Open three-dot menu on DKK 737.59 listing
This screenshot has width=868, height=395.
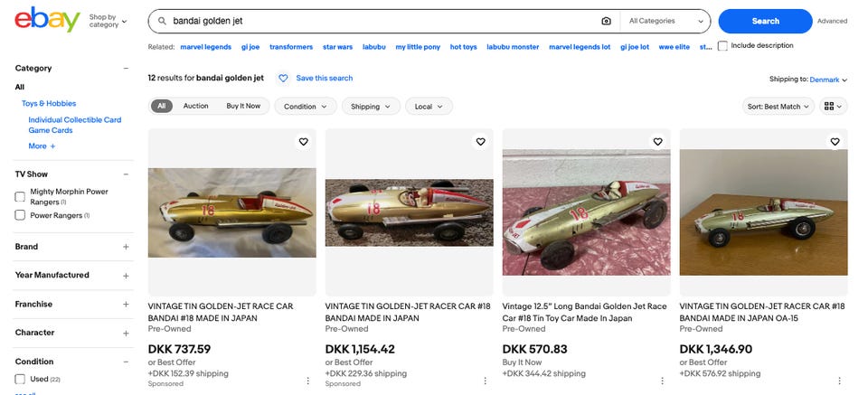tap(307, 381)
